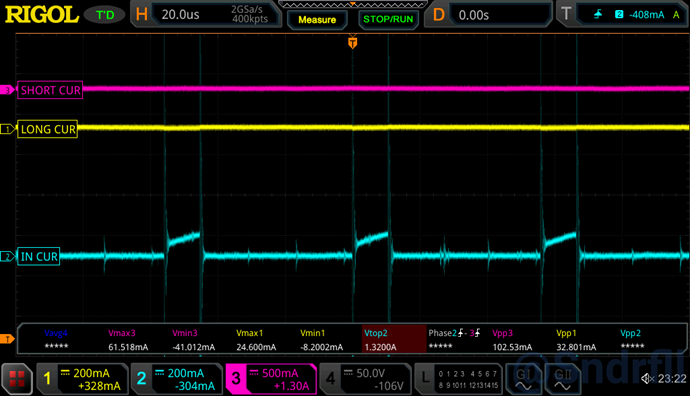Click the RIGOL logo
Image resolution: width=690 pixels, height=396 pixels.
click(x=42, y=15)
